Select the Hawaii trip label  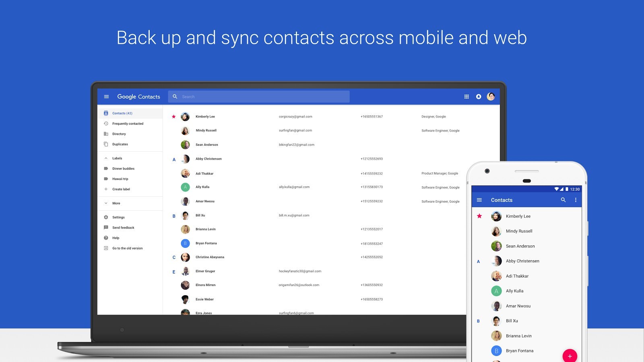click(x=120, y=179)
